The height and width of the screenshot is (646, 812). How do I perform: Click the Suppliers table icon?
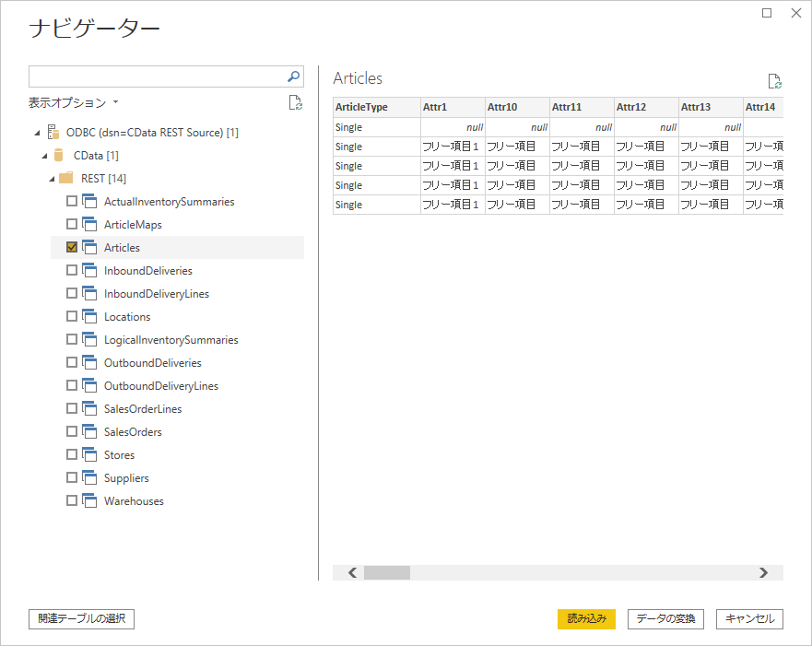tap(89, 477)
